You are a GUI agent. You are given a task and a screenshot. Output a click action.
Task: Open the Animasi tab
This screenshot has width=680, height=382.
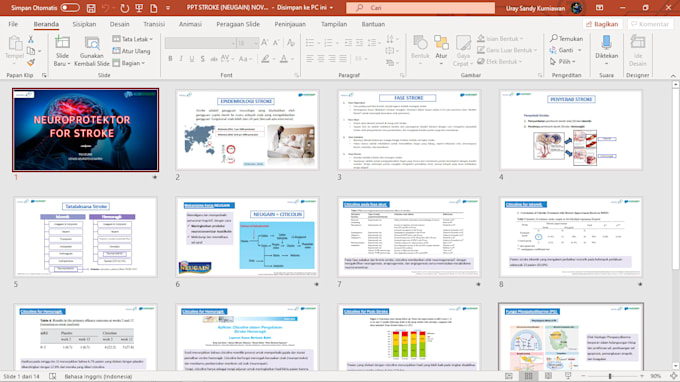[190, 24]
